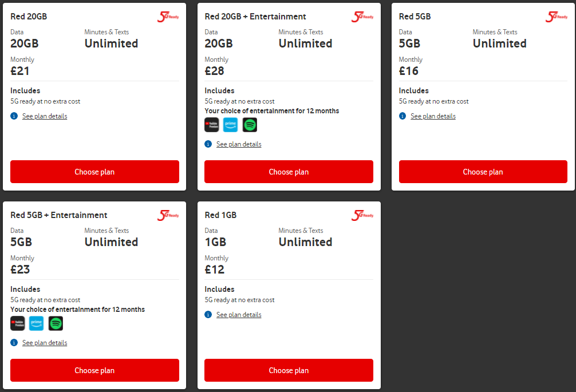The image size is (576, 392).
Task: Choose the Red 20GB plan
Action: 94,172
